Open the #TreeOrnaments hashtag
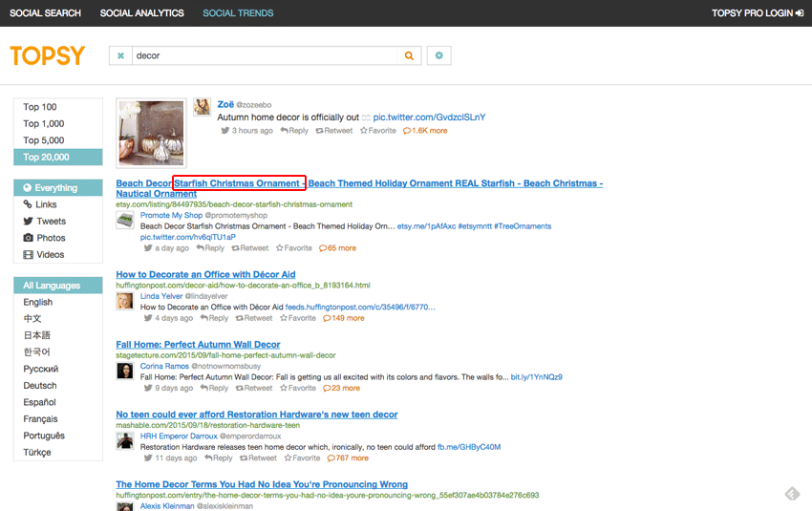Screen dimensions: 812x511 (523, 226)
